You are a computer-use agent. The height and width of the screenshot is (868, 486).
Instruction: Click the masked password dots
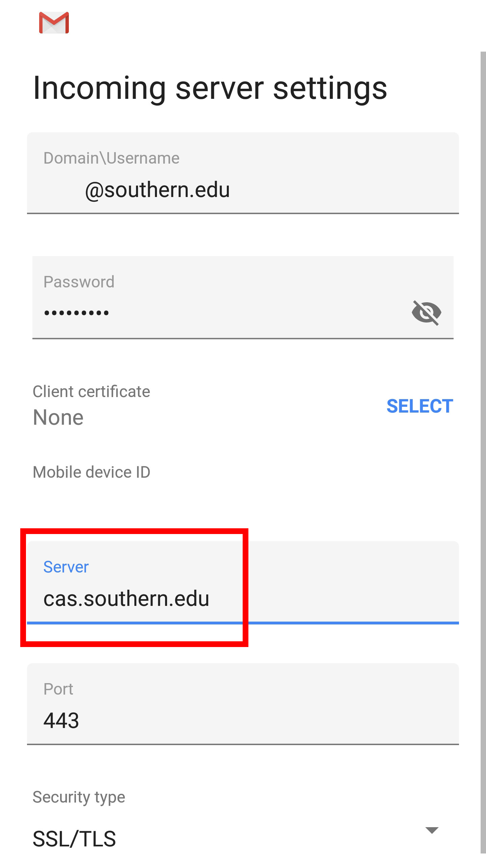(76, 313)
